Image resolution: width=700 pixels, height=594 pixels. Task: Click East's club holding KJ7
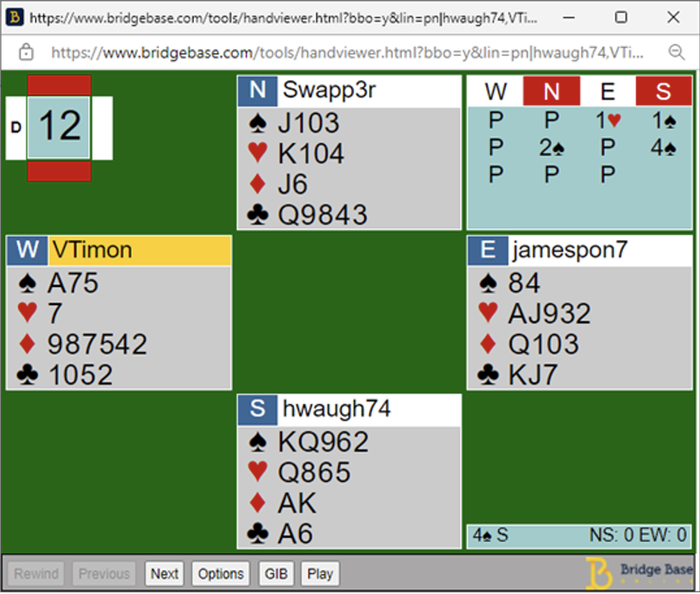(x=533, y=375)
